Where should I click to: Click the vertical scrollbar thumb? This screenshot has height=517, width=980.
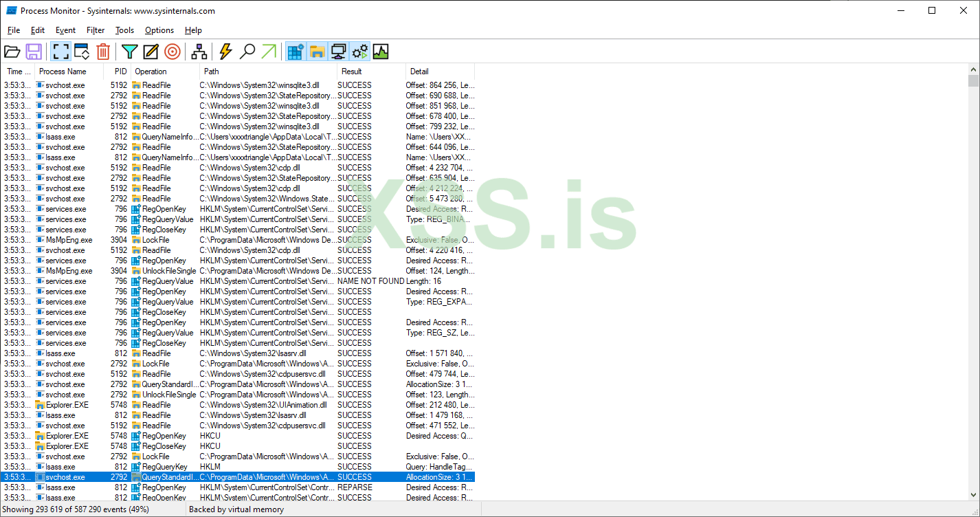tap(973, 80)
